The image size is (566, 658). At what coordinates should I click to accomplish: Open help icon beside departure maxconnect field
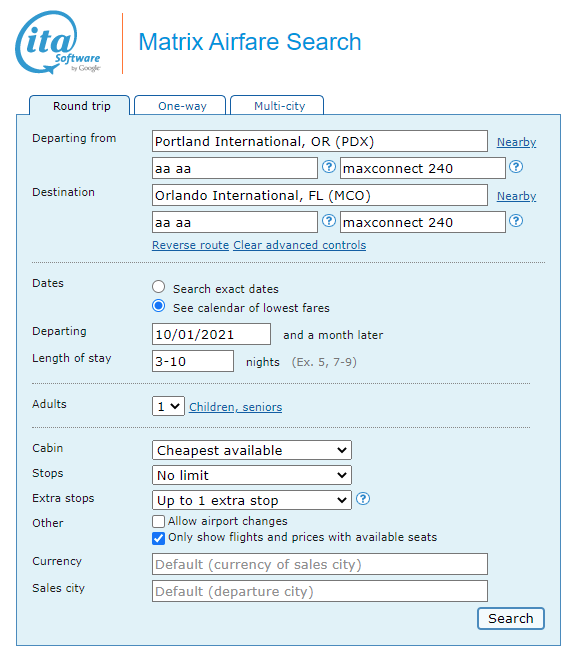pos(516,167)
